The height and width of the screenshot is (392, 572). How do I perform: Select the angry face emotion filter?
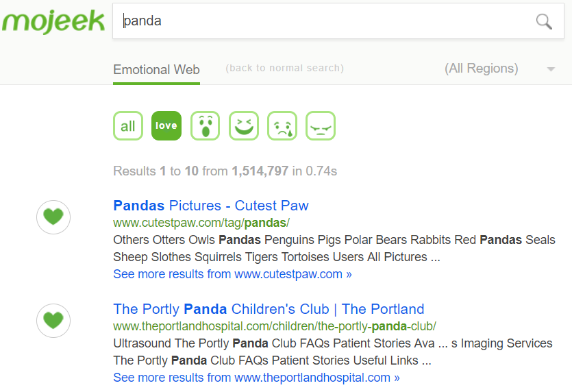click(x=320, y=125)
